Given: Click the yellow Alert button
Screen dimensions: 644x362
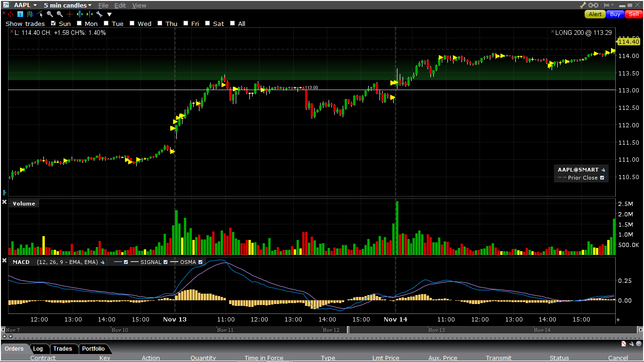Looking at the screenshot, I should 595,14.
